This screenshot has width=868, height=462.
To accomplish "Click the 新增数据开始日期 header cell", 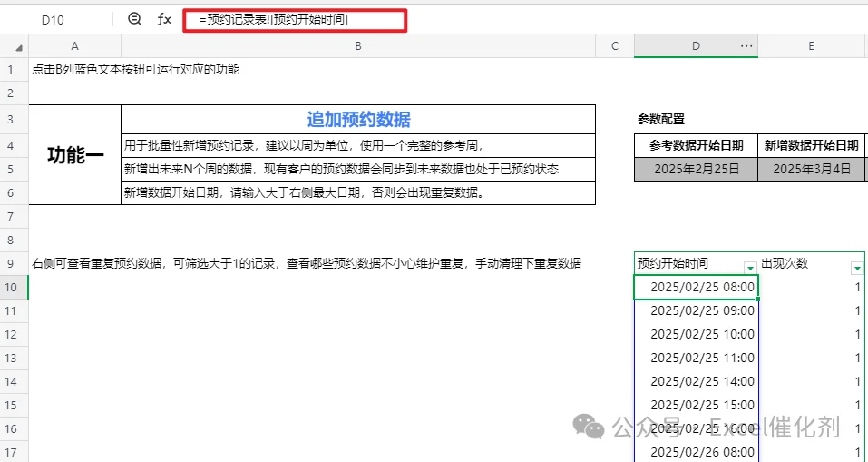I will 812,145.
